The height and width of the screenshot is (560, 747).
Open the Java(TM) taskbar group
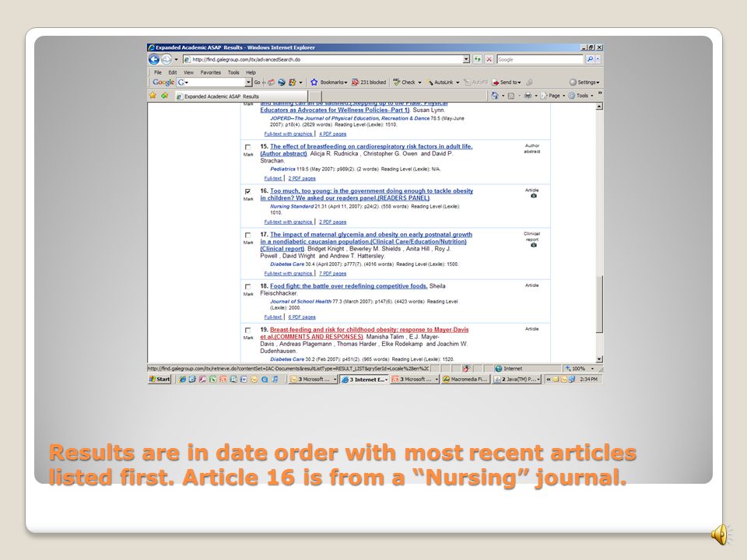coord(517,380)
